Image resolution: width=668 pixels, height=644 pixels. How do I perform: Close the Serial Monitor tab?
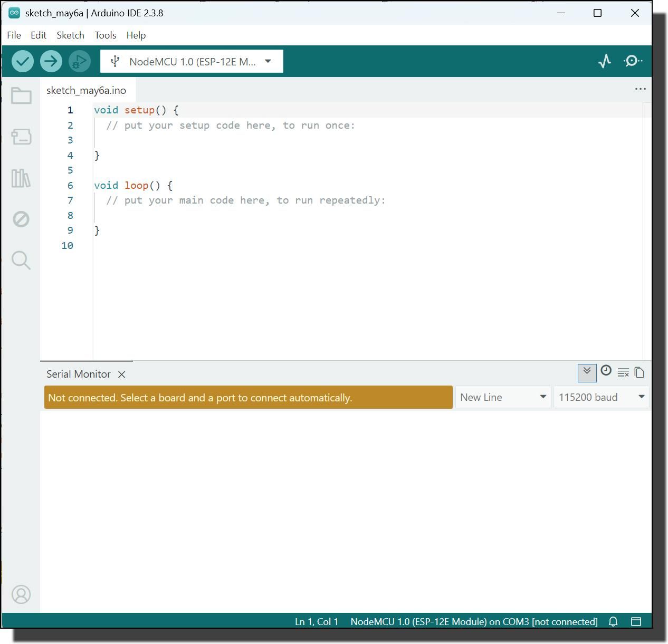pyautogui.click(x=122, y=374)
